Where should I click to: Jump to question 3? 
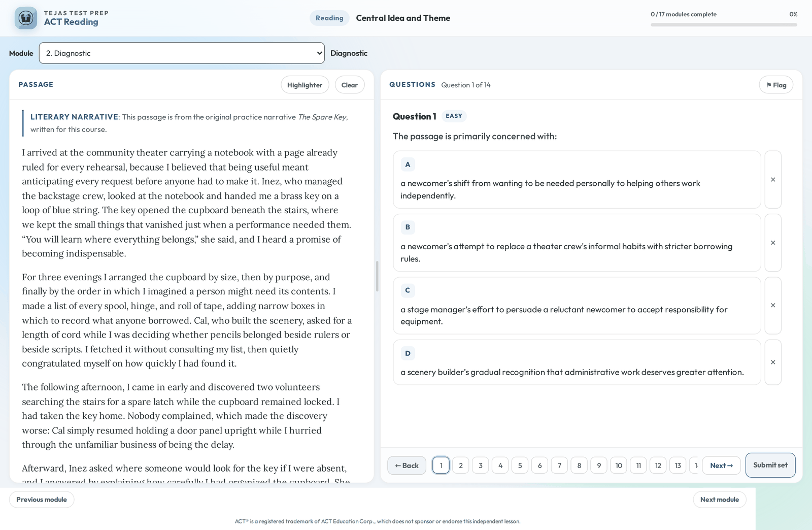[481, 466]
